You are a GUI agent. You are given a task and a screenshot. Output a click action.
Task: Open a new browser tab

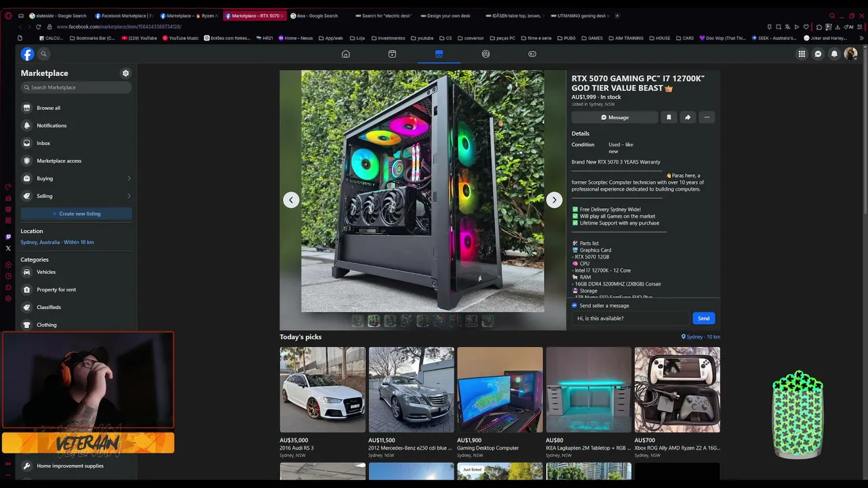click(617, 16)
